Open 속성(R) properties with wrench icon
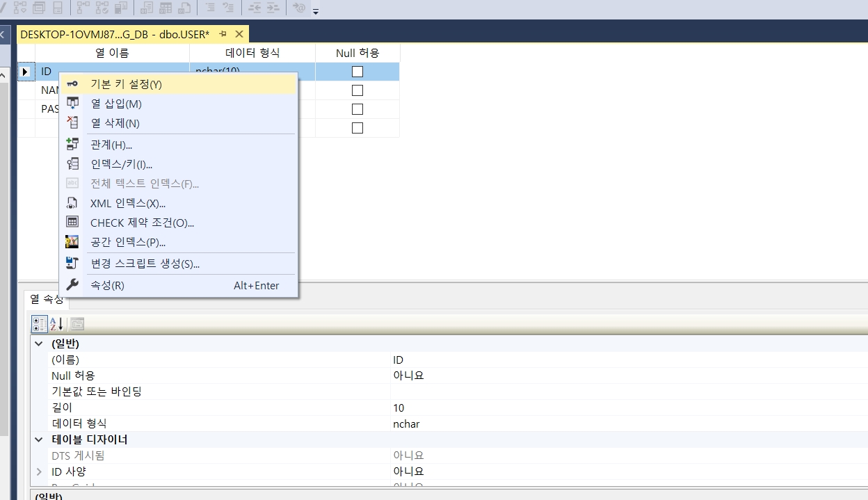The image size is (868, 500). 179,285
